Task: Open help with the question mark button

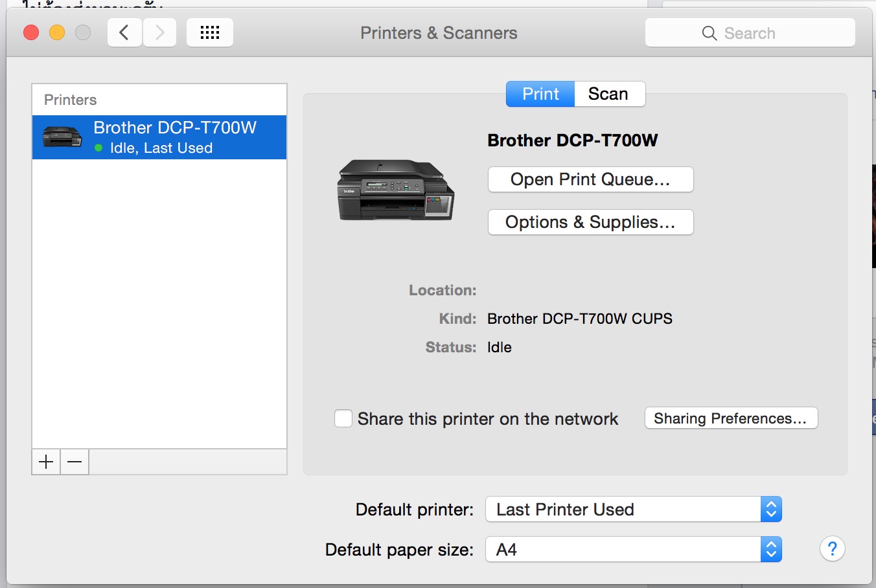Action: pyautogui.click(x=832, y=549)
